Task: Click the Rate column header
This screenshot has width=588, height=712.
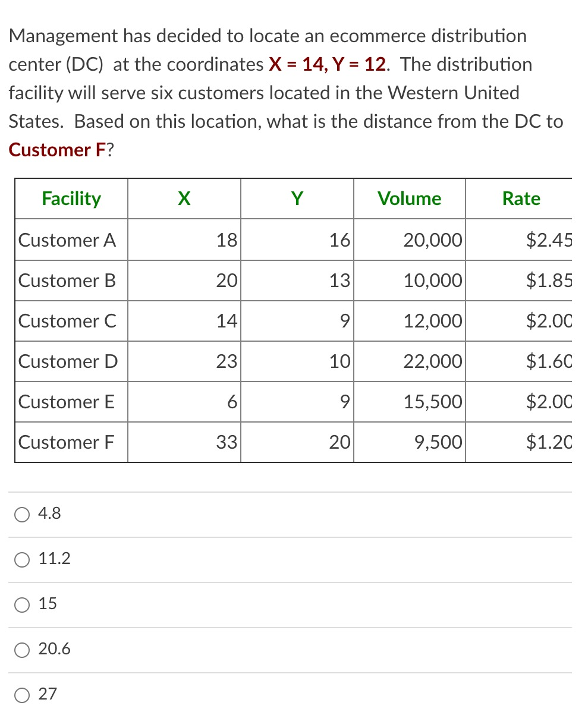Action: point(521,199)
